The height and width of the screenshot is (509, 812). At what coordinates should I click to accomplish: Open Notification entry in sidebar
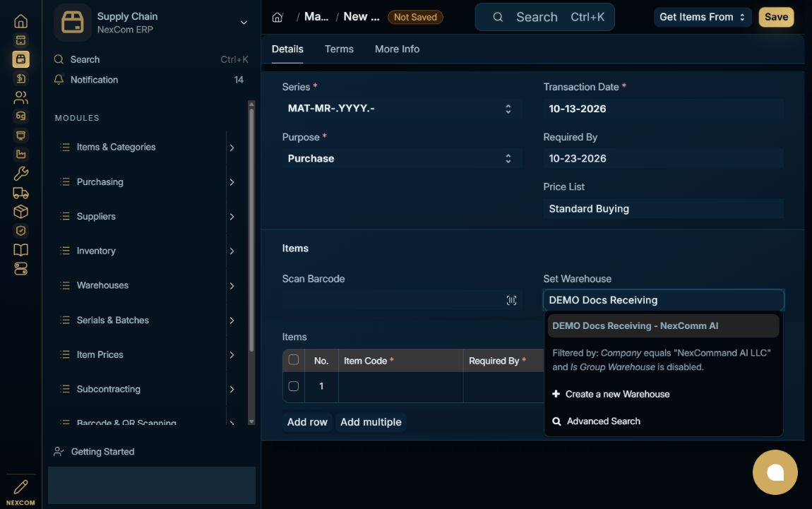tap(150, 80)
